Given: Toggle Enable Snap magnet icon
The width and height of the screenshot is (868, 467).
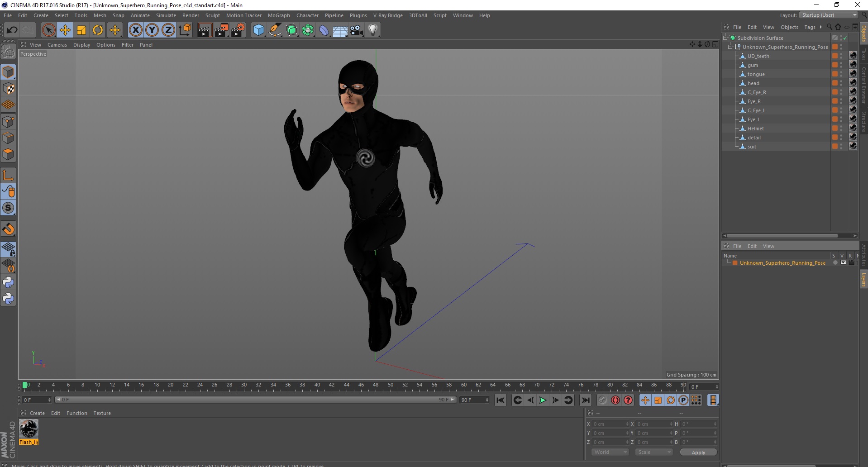Looking at the screenshot, I should coord(8,229).
